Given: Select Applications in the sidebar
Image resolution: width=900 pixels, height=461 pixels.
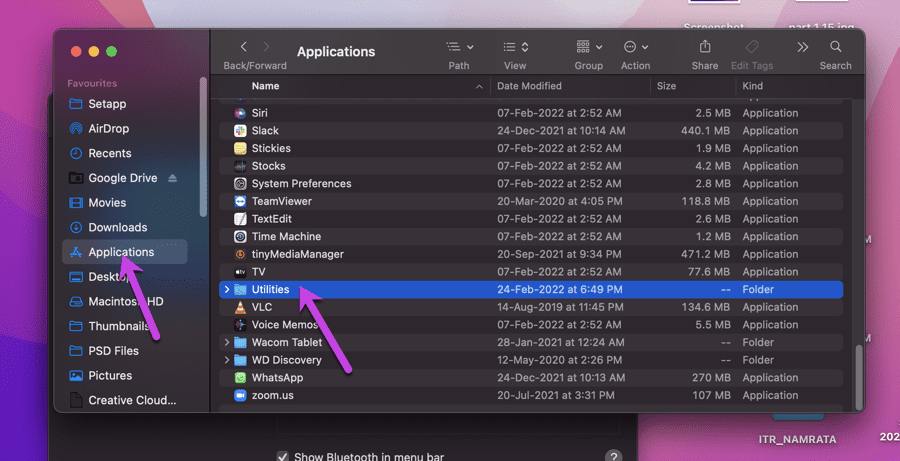Looking at the screenshot, I should point(125,252).
